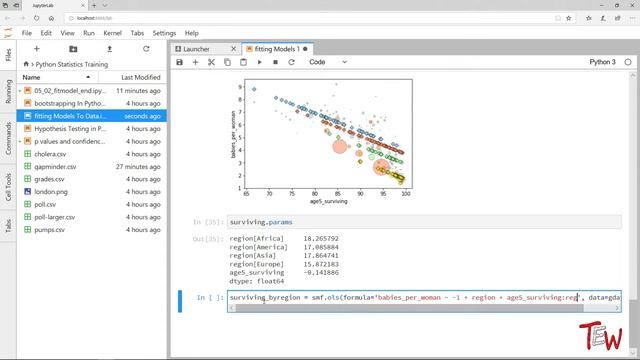Open a new browser tab
Image resolution: width=640 pixels, height=360 pixels.
click(94, 5)
